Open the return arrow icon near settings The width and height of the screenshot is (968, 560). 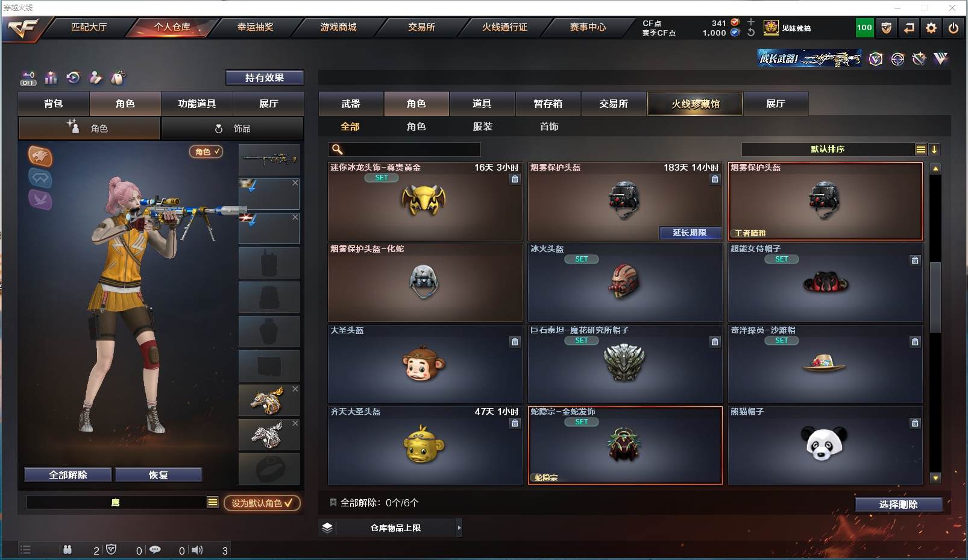[x=909, y=28]
